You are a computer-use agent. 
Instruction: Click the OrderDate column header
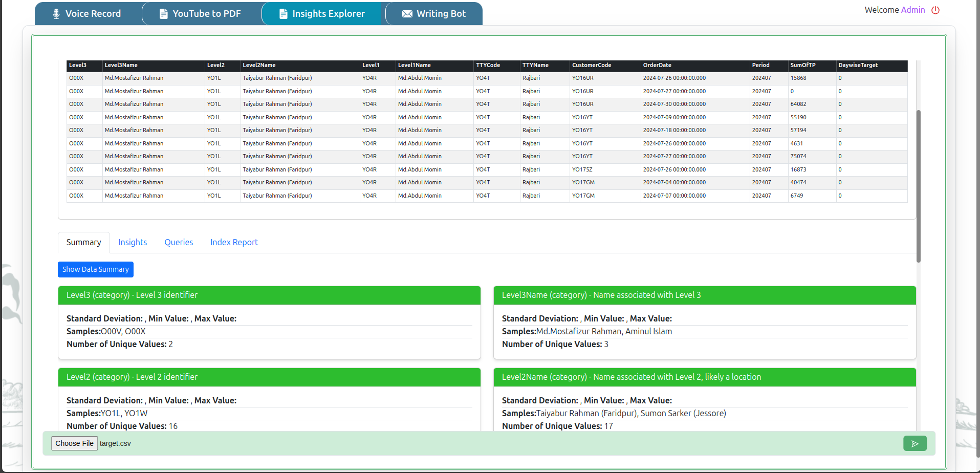(657, 66)
